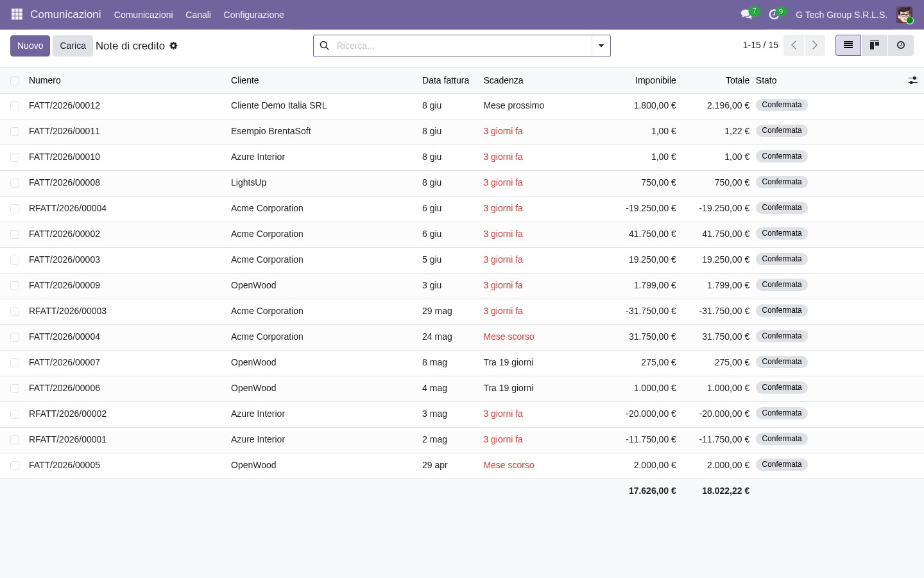Tick the checkbox for FATT/2026/00009
Image resolution: width=924 pixels, height=578 pixels.
pyautogui.click(x=15, y=286)
